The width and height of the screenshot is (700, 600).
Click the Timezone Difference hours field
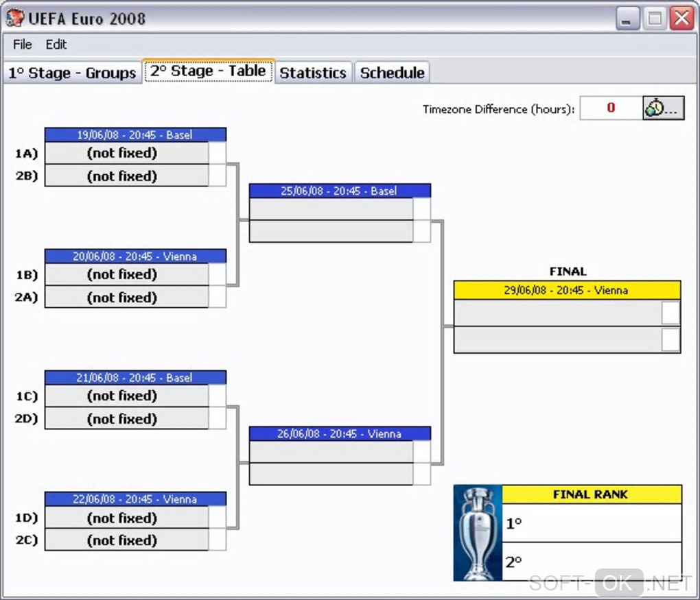point(611,108)
